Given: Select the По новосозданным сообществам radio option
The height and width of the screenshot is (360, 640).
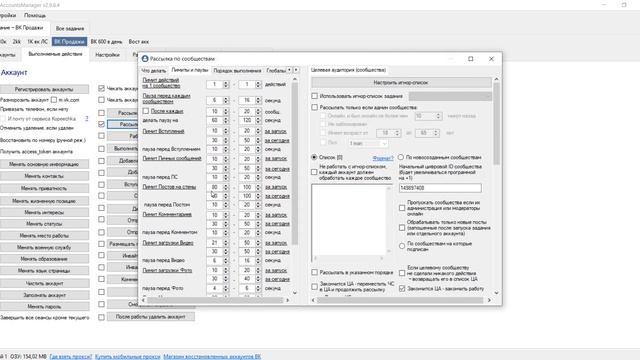Looking at the screenshot, I should pyautogui.click(x=401, y=157).
